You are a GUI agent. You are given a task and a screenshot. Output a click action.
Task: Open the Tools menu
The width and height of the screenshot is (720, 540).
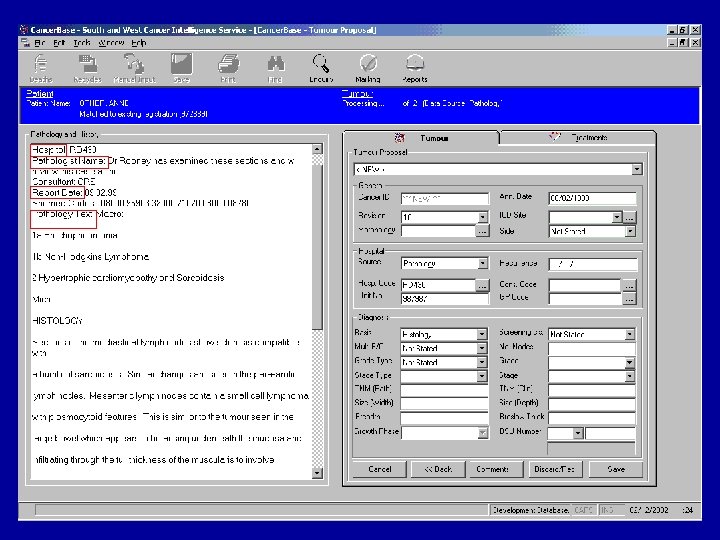pyautogui.click(x=82, y=43)
